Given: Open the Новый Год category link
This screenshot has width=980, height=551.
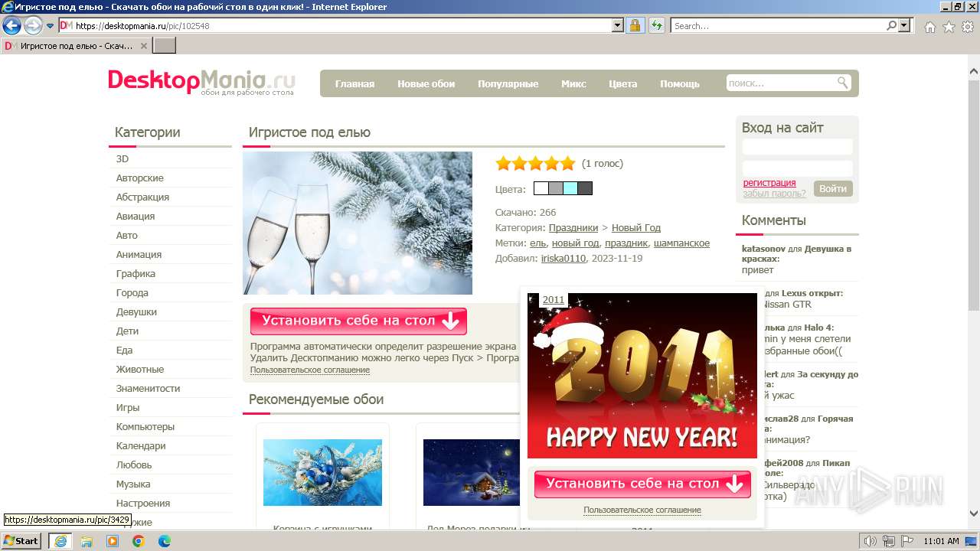Looking at the screenshot, I should coord(635,227).
